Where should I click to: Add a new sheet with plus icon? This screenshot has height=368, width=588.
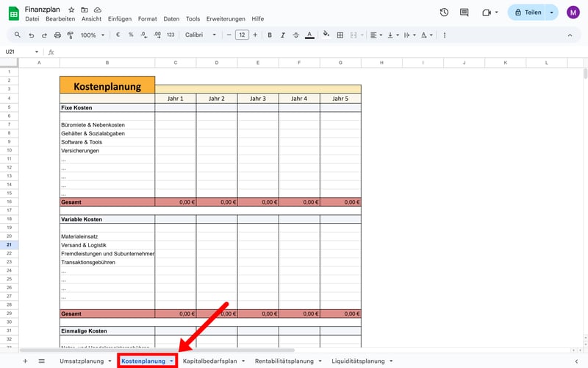click(25, 361)
